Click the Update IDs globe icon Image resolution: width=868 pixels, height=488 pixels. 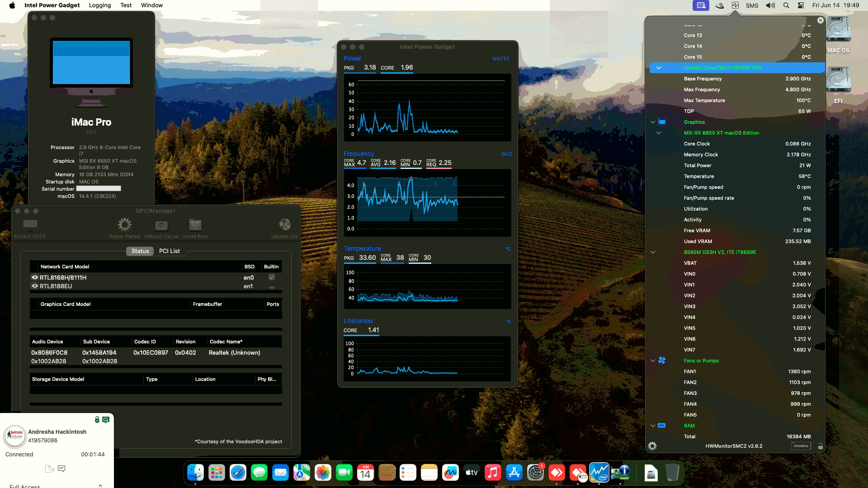tap(284, 224)
